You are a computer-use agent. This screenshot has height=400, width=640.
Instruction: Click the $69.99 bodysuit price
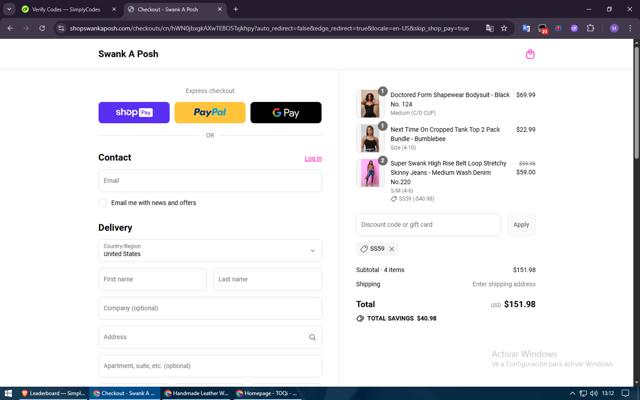coord(526,95)
